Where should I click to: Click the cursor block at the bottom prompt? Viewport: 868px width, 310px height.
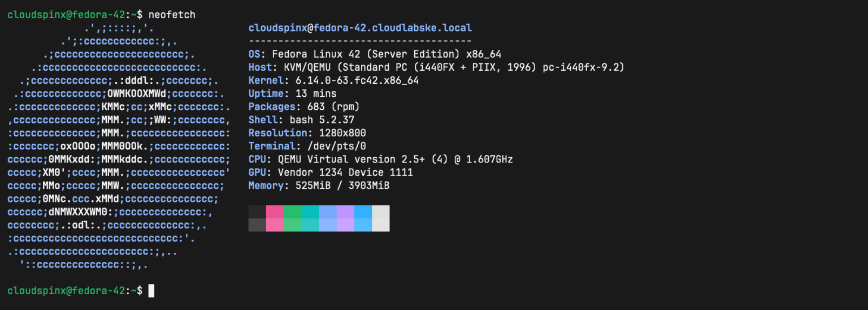151,291
